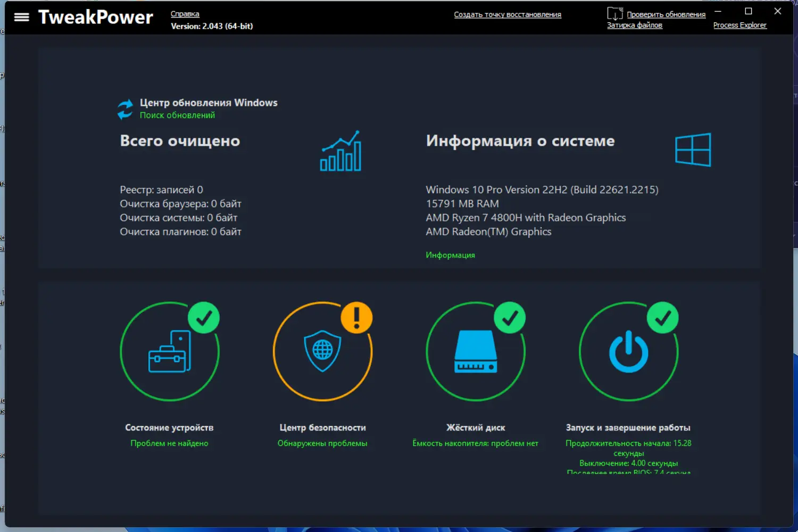
Task: Click Очистка браузера: 0 байт line
Action: tap(180, 204)
